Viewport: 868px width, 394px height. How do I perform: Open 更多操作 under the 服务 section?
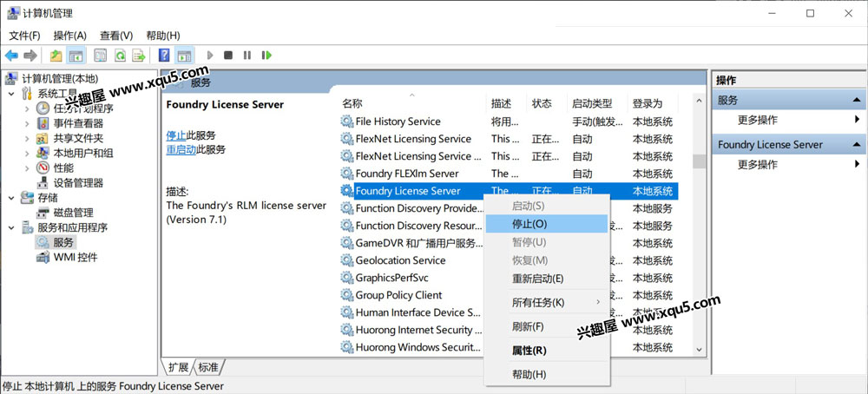[x=757, y=120]
